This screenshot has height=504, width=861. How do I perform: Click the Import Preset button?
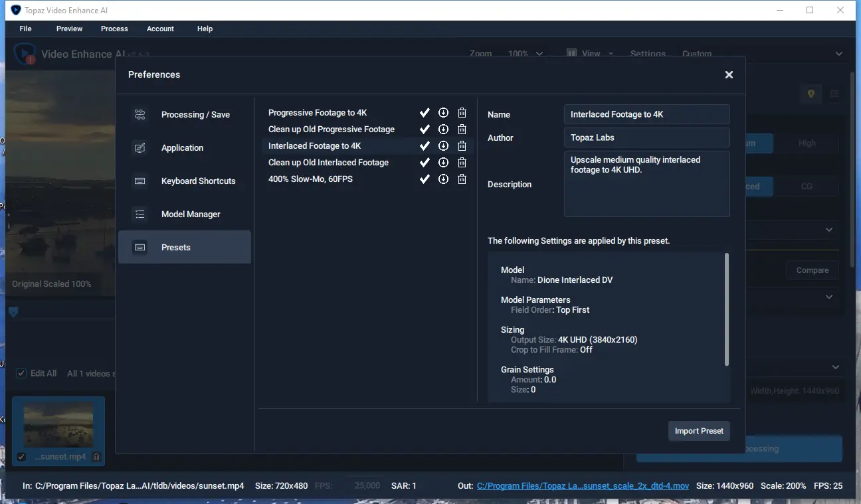[699, 431]
